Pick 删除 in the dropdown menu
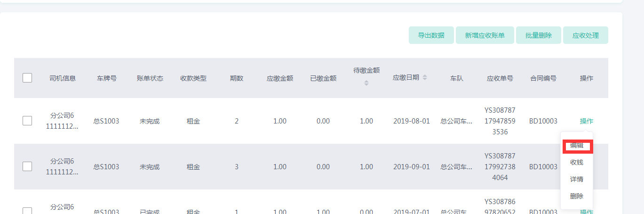The height and width of the screenshot is (214, 644). (577, 196)
